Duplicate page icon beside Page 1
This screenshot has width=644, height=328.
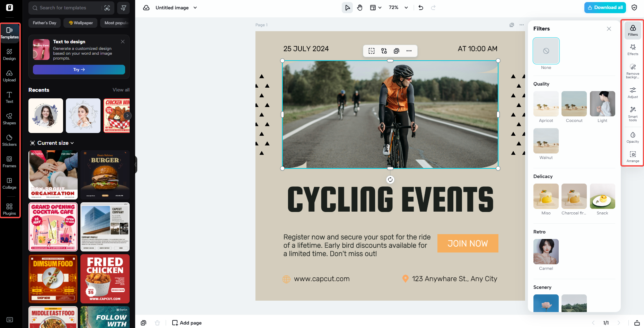512,25
